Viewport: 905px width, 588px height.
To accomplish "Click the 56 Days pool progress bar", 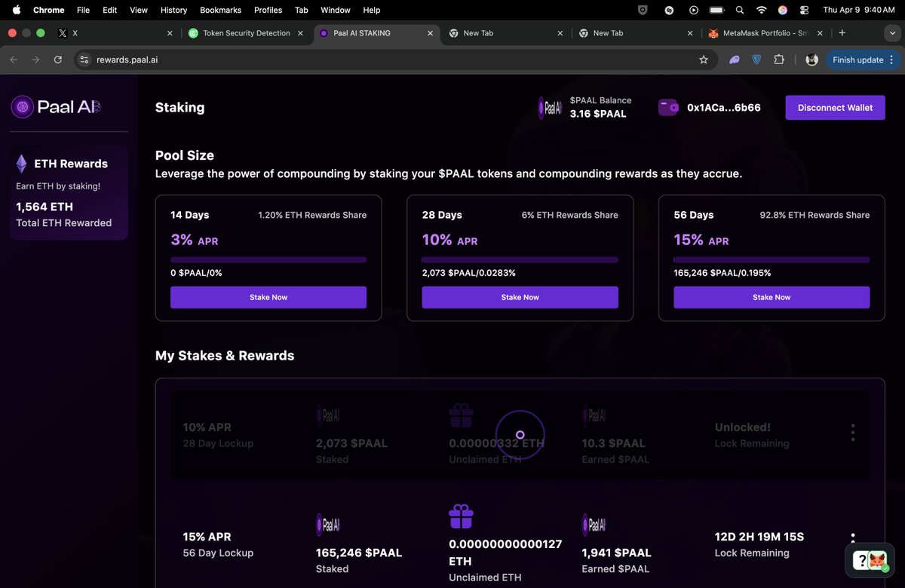I will click(772, 259).
